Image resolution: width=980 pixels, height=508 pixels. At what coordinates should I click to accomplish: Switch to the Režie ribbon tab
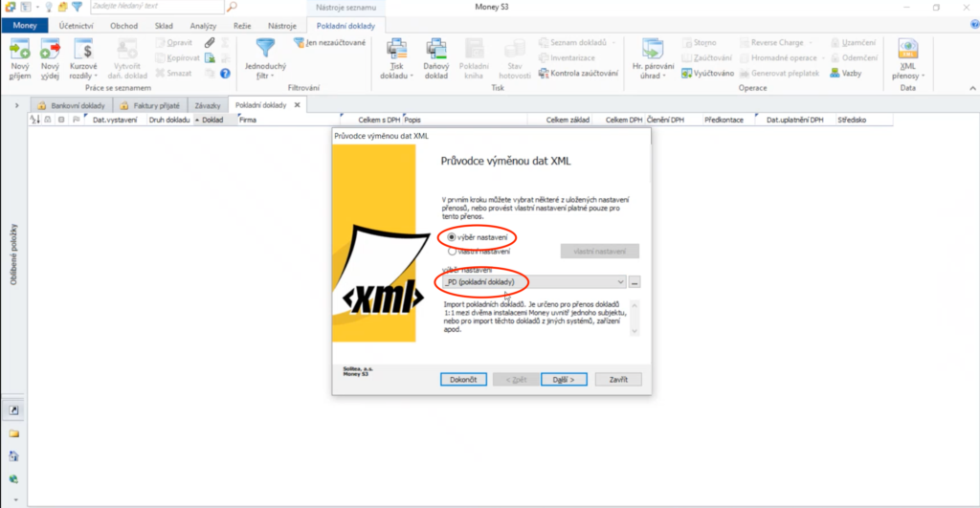click(242, 26)
